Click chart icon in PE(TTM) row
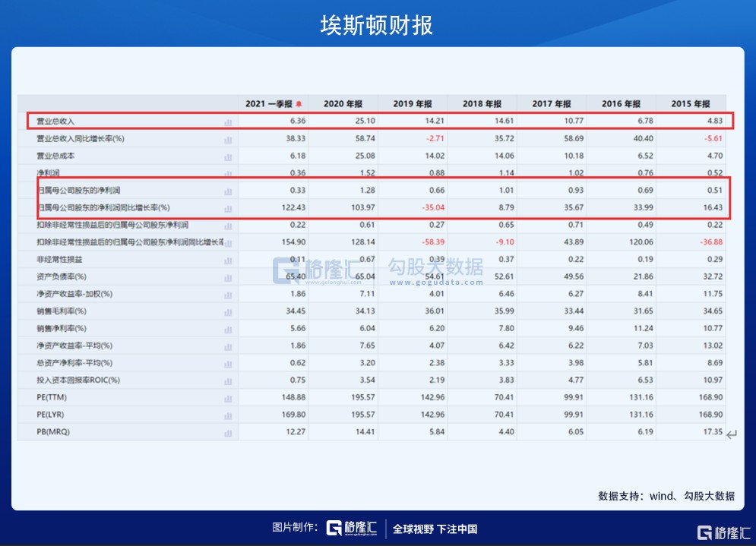The width and height of the screenshot is (756, 546). pyautogui.click(x=228, y=398)
